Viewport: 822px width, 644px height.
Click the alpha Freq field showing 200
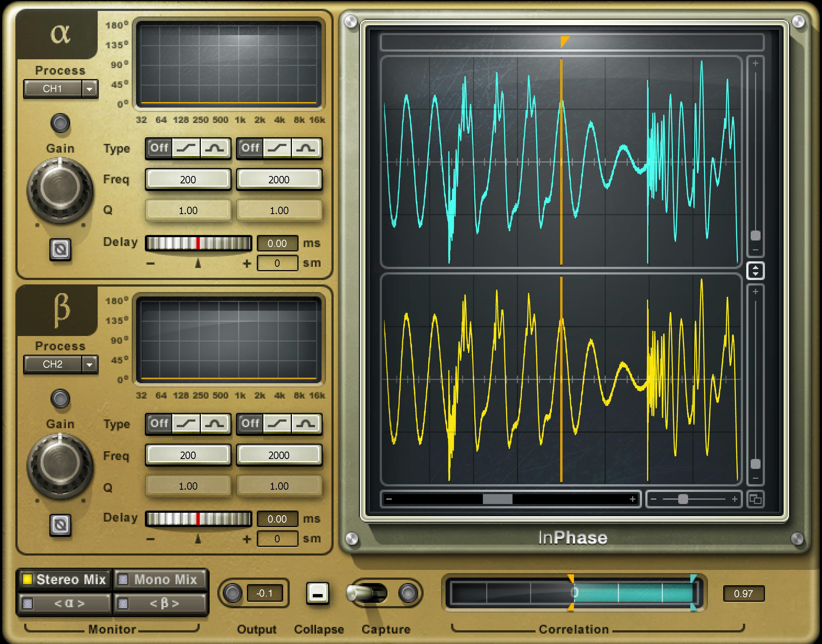[187, 180]
